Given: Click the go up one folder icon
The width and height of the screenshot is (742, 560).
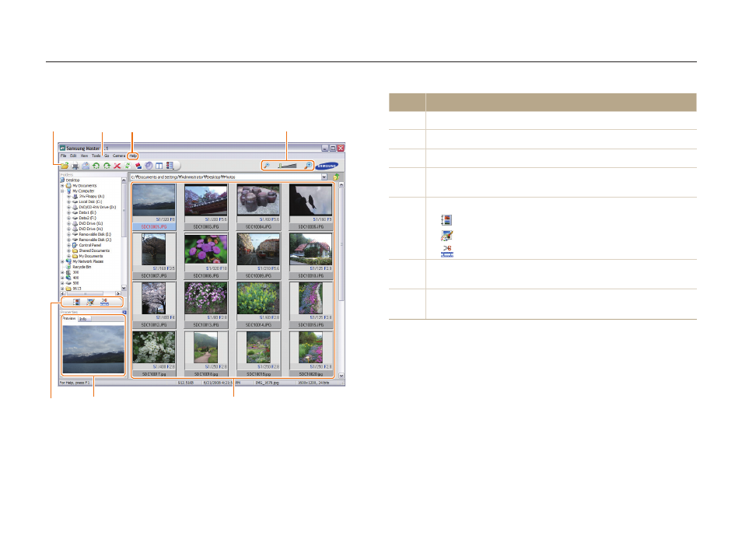Looking at the screenshot, I should click(x=336, y=177).
